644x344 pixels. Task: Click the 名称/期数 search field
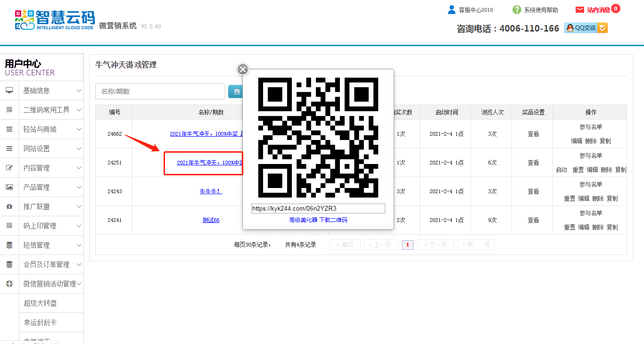[160, 91]
